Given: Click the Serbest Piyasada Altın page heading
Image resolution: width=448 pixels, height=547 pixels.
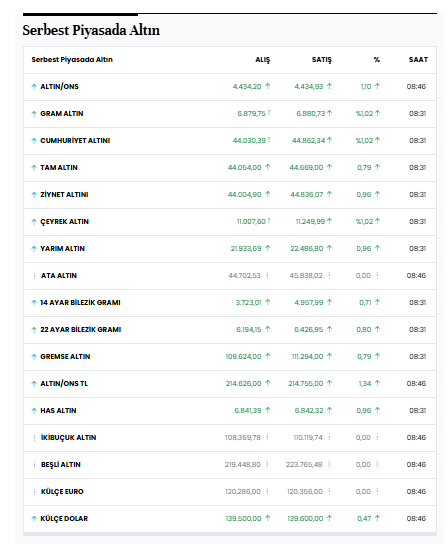Looking at the screenshot, I should tap(91, 30).
